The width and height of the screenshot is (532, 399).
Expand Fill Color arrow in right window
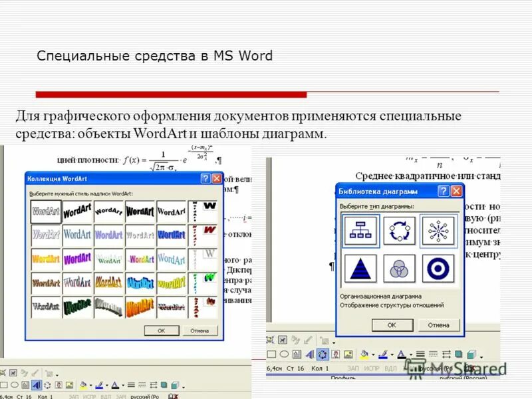373,354
